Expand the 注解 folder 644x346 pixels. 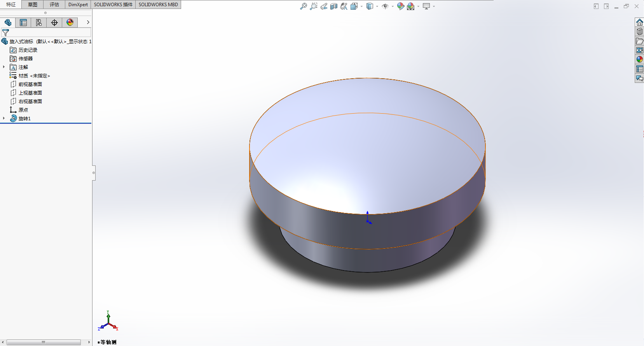click(4, 67)
